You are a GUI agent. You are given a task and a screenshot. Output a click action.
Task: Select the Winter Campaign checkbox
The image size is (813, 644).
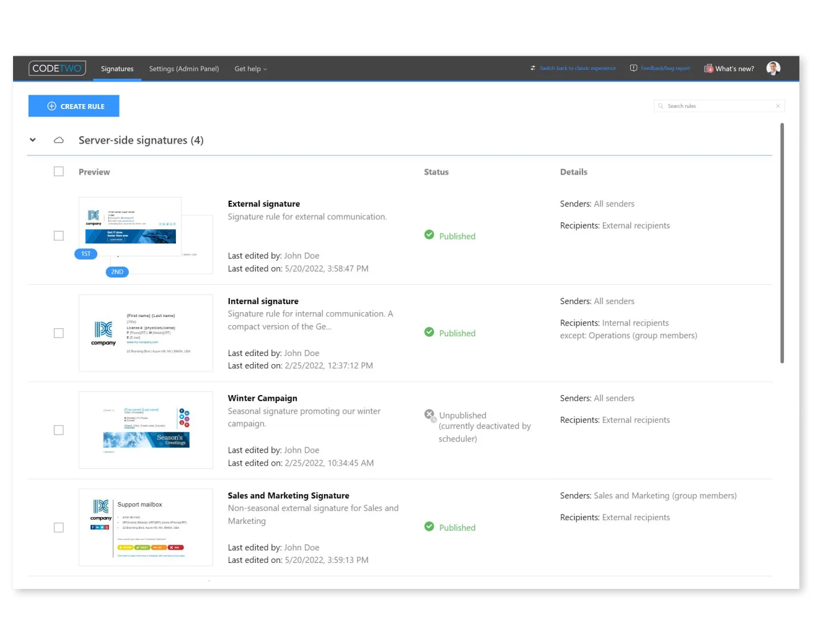[59, 430]
